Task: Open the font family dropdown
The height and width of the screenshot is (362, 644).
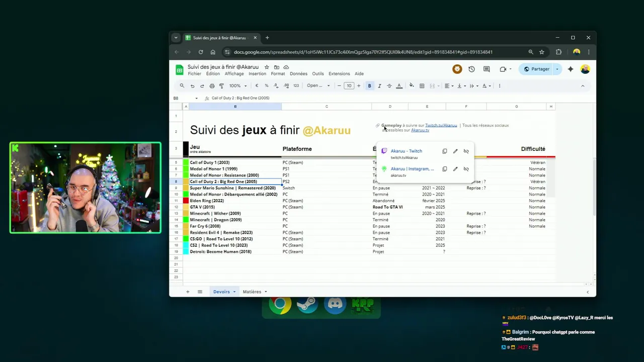Action: click(318, 86)
